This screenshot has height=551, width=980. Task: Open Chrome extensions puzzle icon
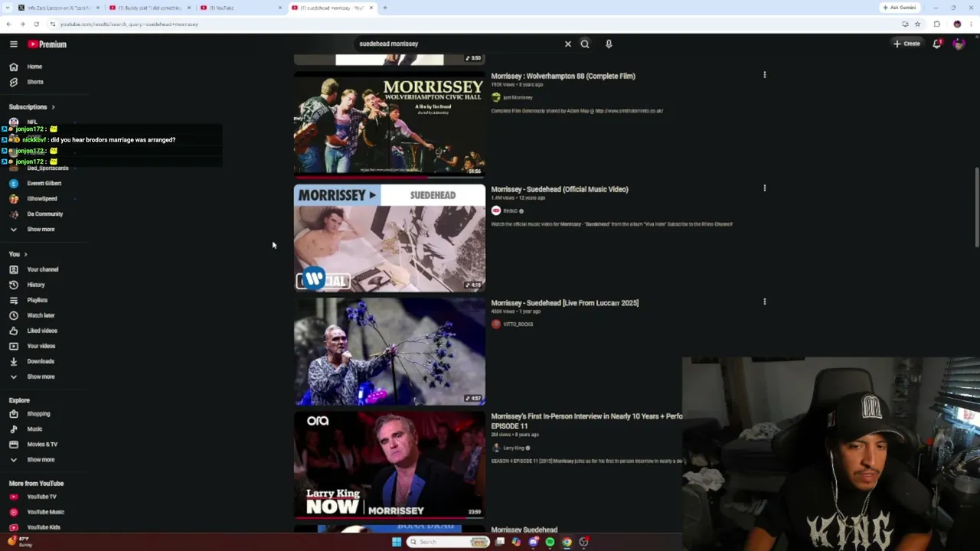(936, 24)
